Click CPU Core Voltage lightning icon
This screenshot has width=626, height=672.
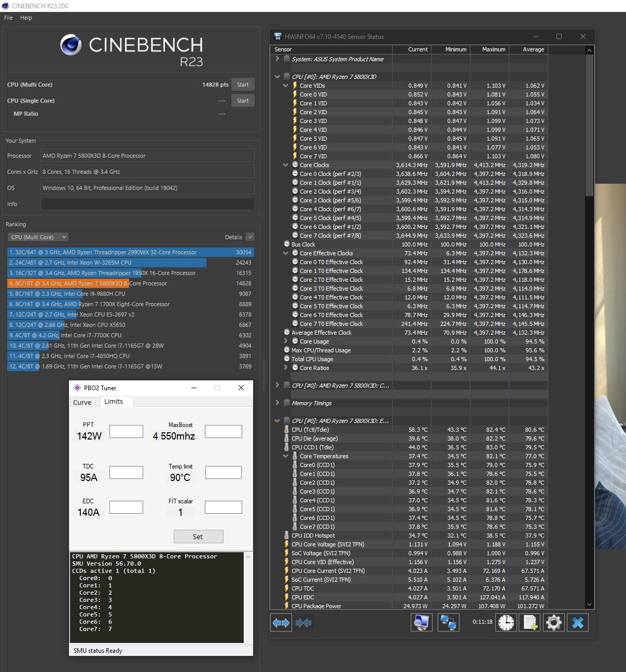point(286,544)
